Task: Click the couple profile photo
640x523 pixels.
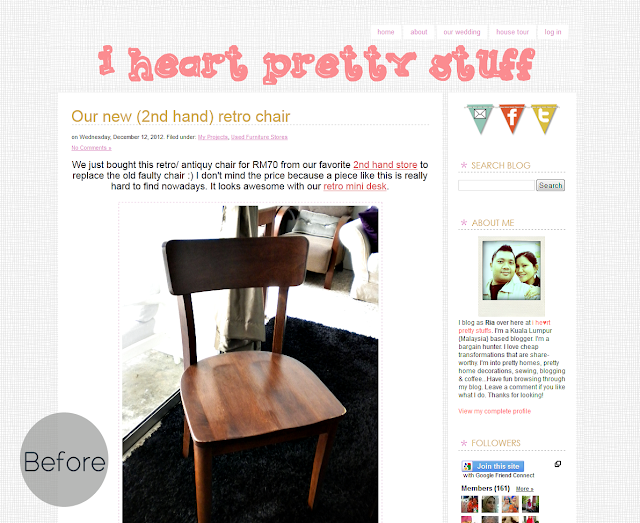Action: click(x=511, y=270)
